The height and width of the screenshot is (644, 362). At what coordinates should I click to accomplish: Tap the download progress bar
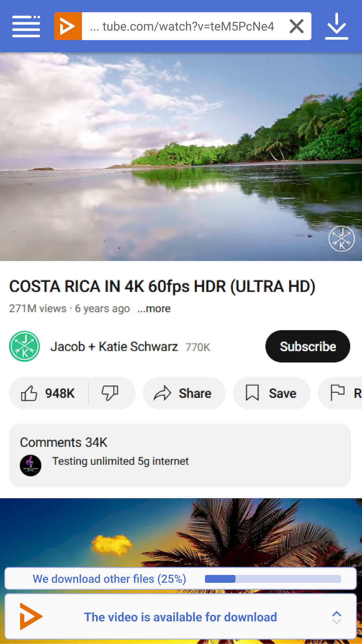tap(273, 579)
